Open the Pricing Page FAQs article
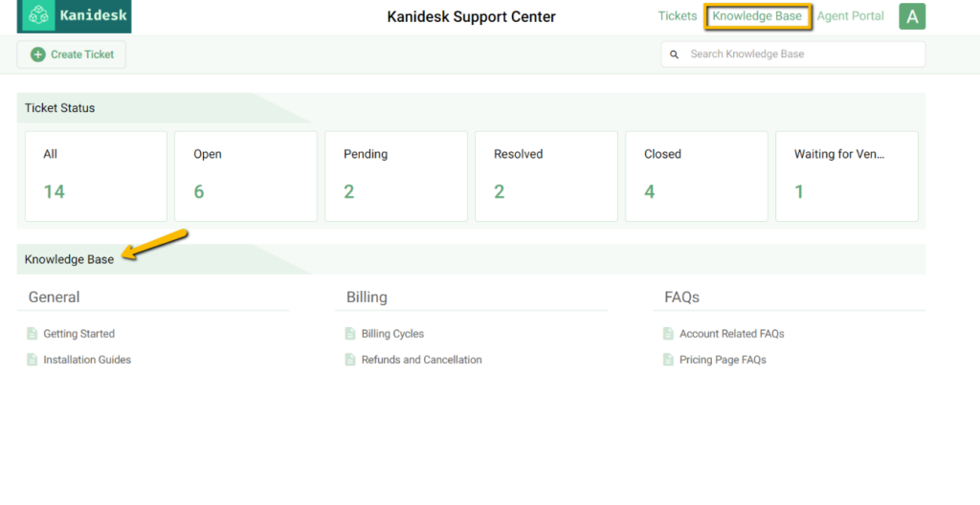Screen dimensions: 980x505 pyautogui.click(x=723, y=360)
